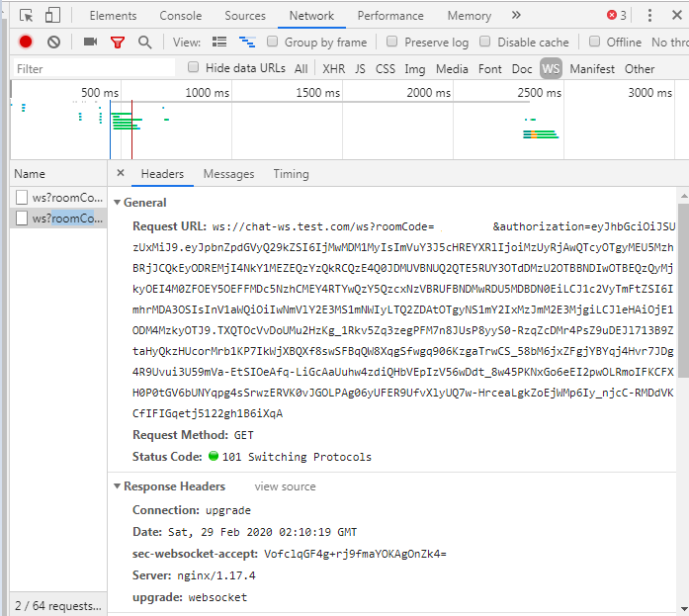689x616 pixels.
Task: Open the red error count indicator
Action: [617, 16]
